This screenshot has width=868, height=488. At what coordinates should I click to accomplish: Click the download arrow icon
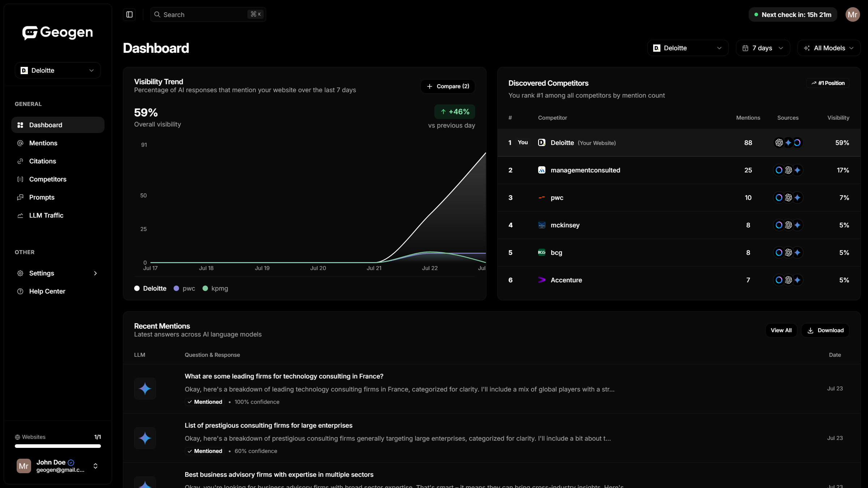810,330
